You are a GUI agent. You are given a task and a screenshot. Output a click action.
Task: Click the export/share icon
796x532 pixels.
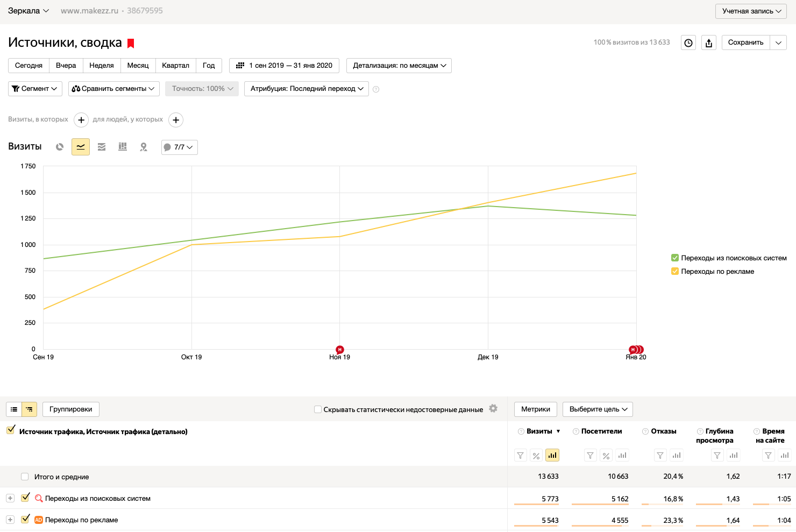click(x=709, y=43)
